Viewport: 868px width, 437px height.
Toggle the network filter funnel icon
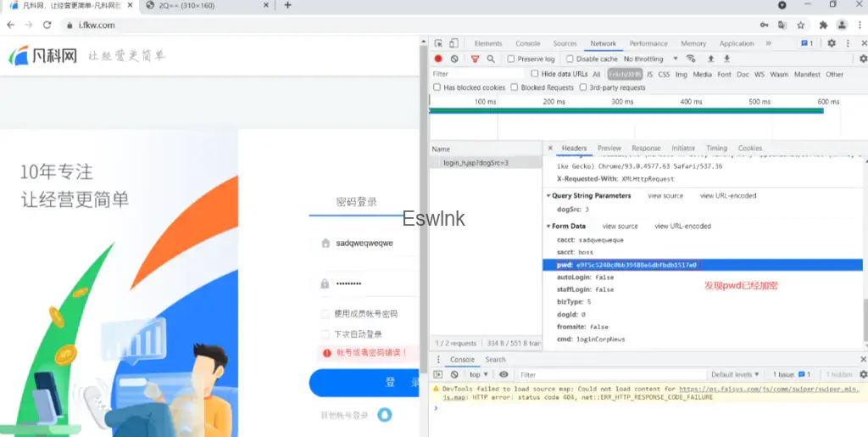tap(475, 59)
